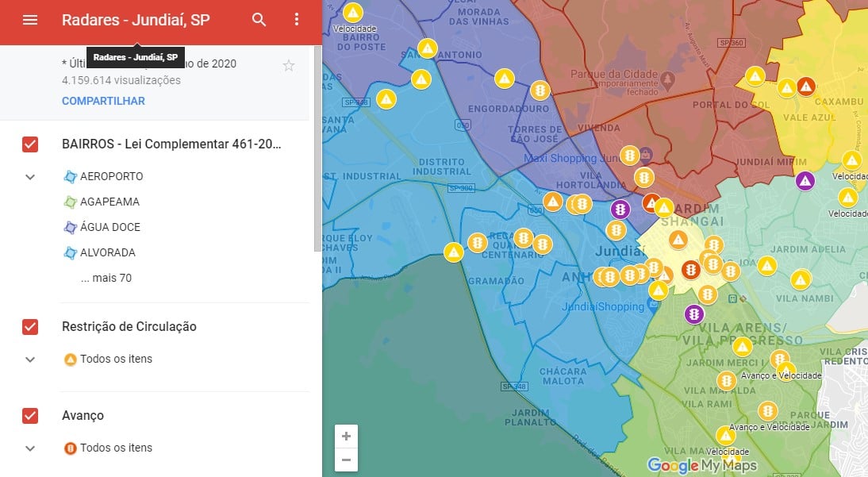This screenshot has height=477, width=868.
Task: Click the orange warning marker near Caxambu
Action: tap(806, 87)
